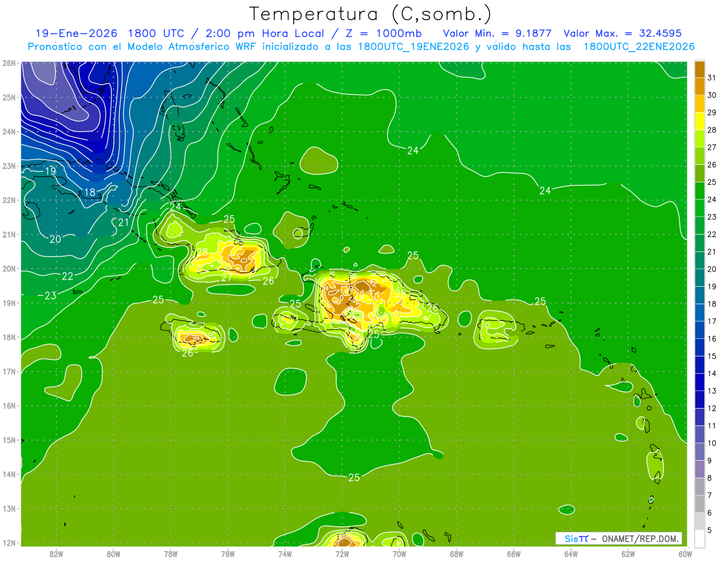Pick the blue legend swatch between 16 and 17
The image size is (728, 562).
point(699,330)
